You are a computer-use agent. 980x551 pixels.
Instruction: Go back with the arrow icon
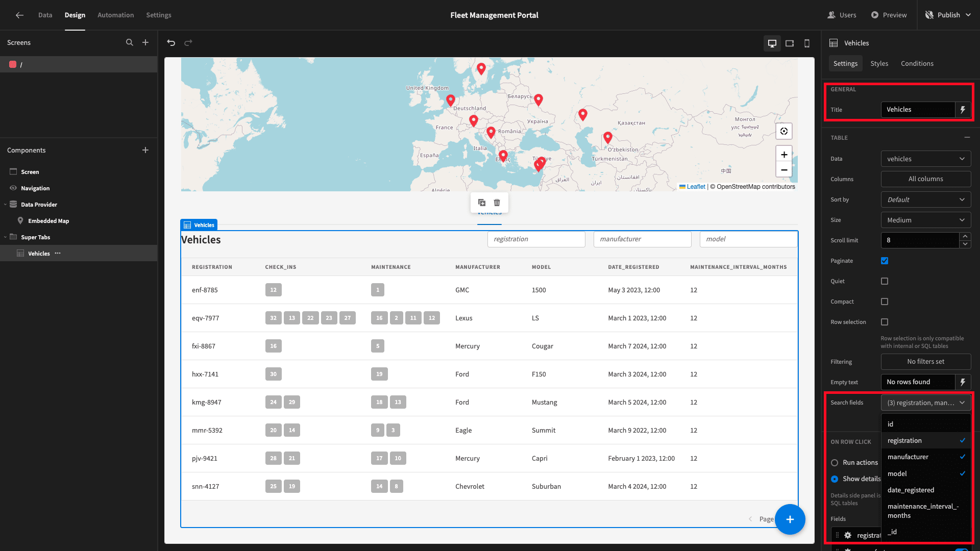point(19,15)
